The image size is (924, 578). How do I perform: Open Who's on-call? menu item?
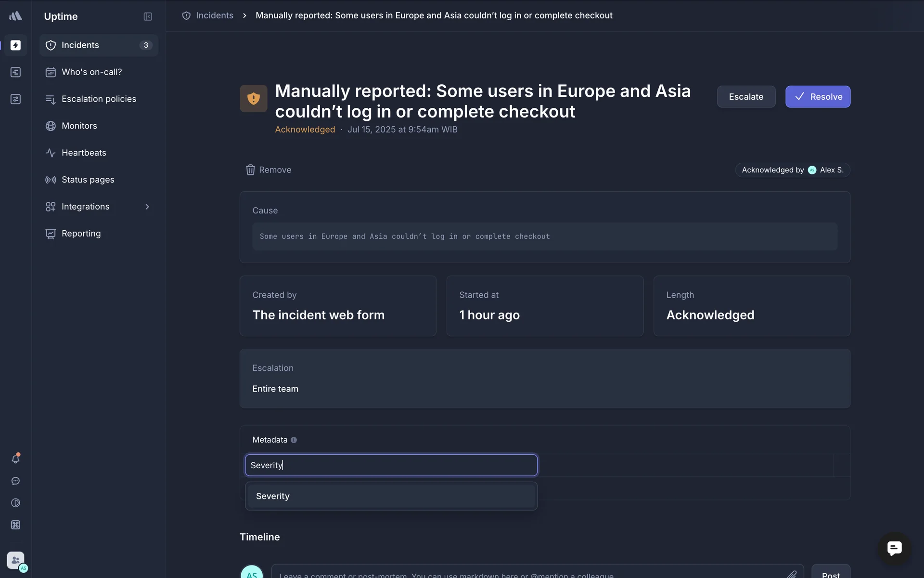pos(91,72)
